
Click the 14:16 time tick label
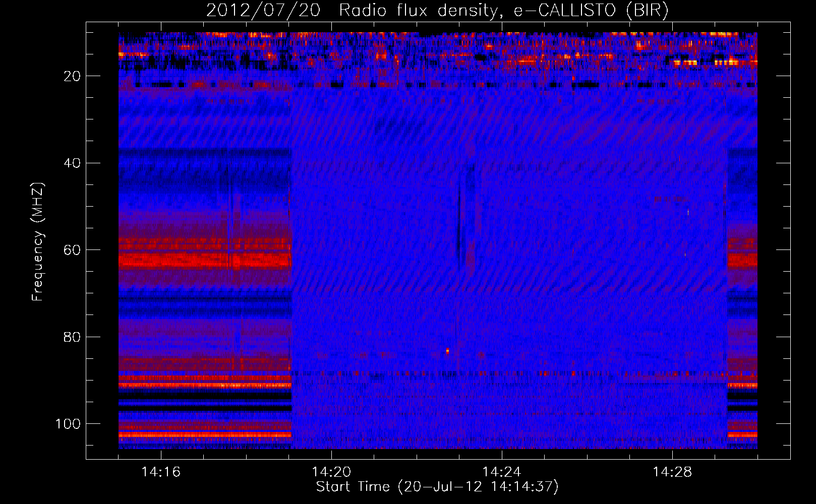pyautogui.click(x=161, y=472)
